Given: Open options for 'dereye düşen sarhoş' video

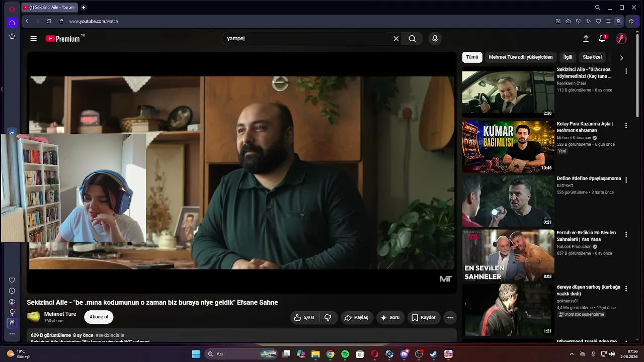Looking at the screenshot, I should (626, 289).
